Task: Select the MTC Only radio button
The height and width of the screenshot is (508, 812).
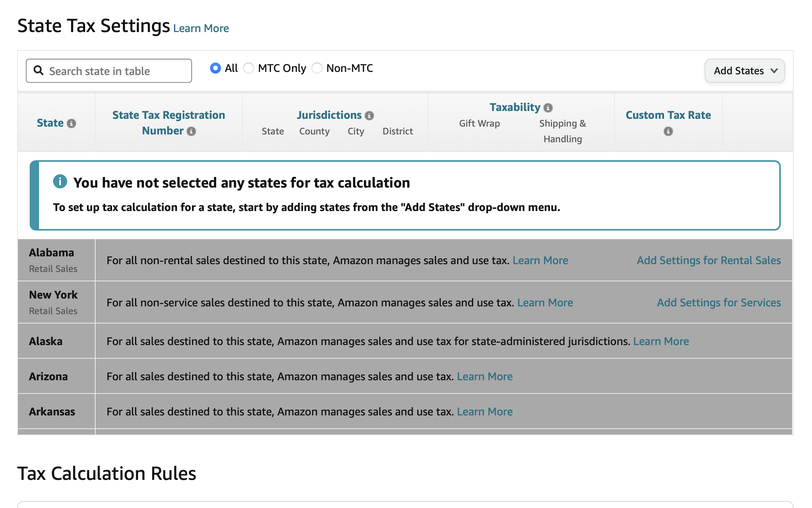Action: [x=249, y=68]
